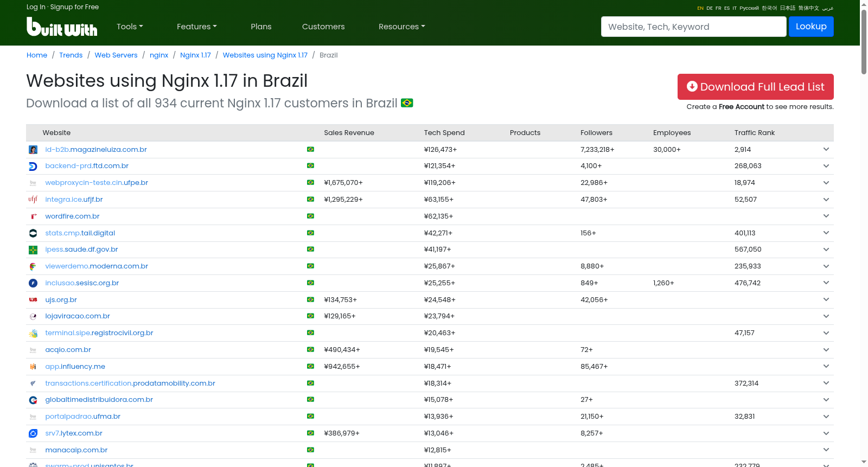
Task: Expand the magazineluiza.com.br row details
Action: (x=826, y=149)
